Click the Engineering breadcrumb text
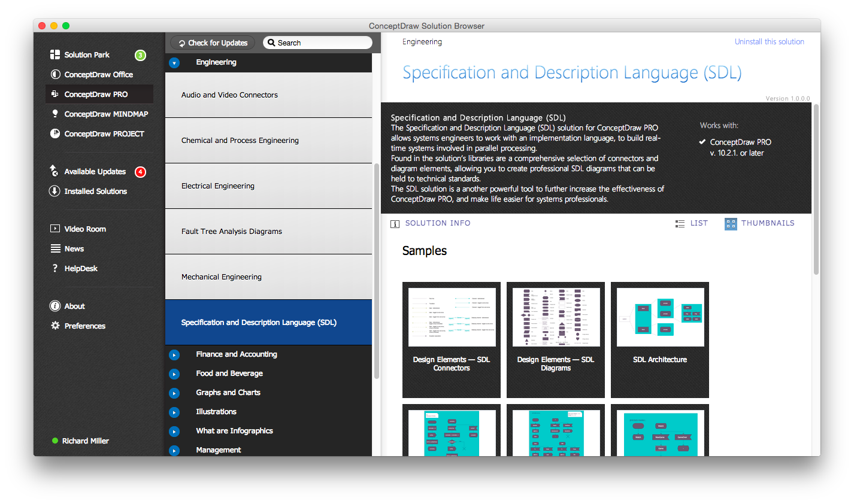Viewport: 854px width, 504px height. tap(422, 42)
